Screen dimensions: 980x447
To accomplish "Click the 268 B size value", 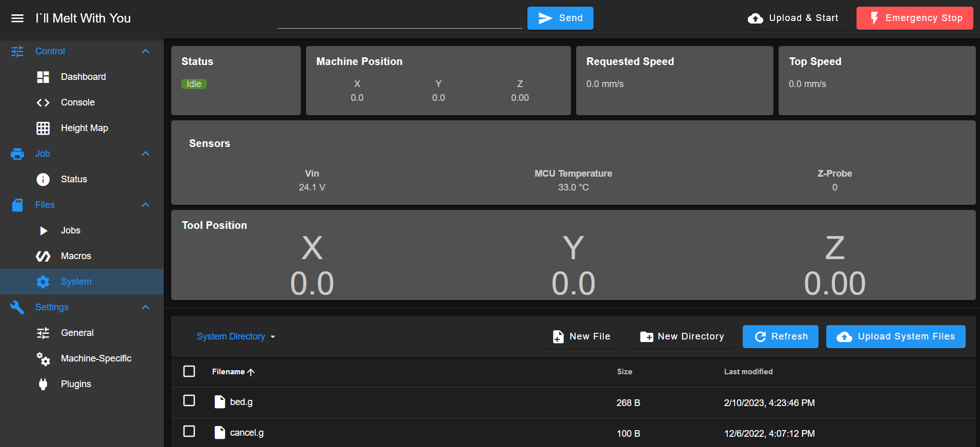I will click(628, 403).
